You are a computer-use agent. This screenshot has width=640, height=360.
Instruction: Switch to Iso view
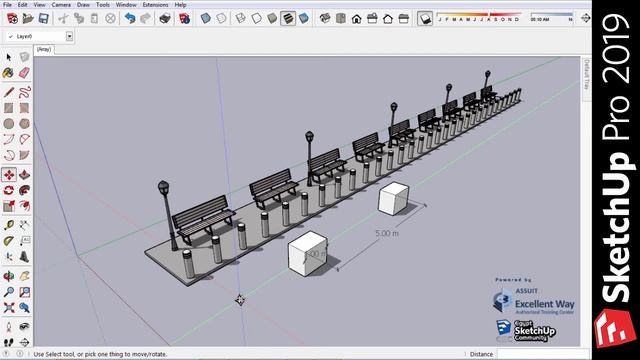pos(325,18)
